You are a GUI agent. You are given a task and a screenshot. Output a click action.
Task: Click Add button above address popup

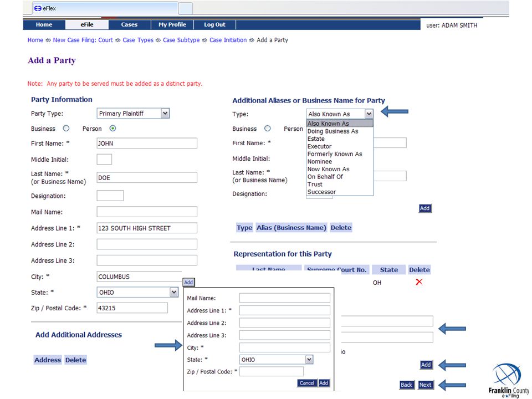click(x=188, y=282)
